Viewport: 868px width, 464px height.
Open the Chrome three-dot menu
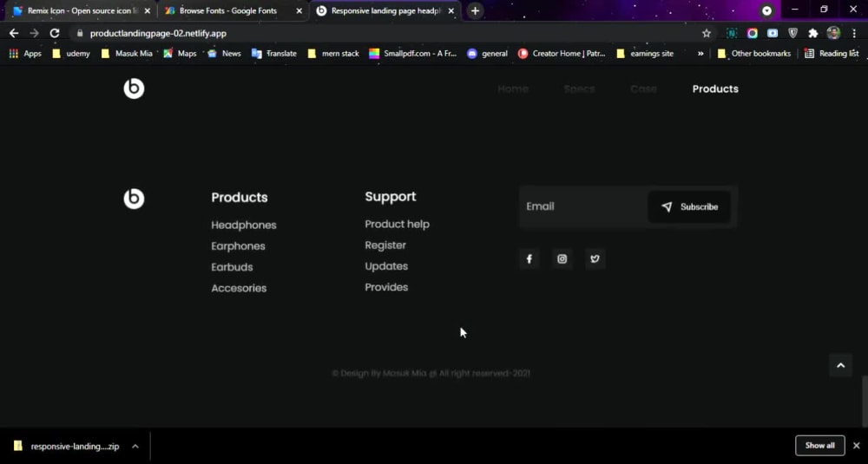tap(854, 33)
